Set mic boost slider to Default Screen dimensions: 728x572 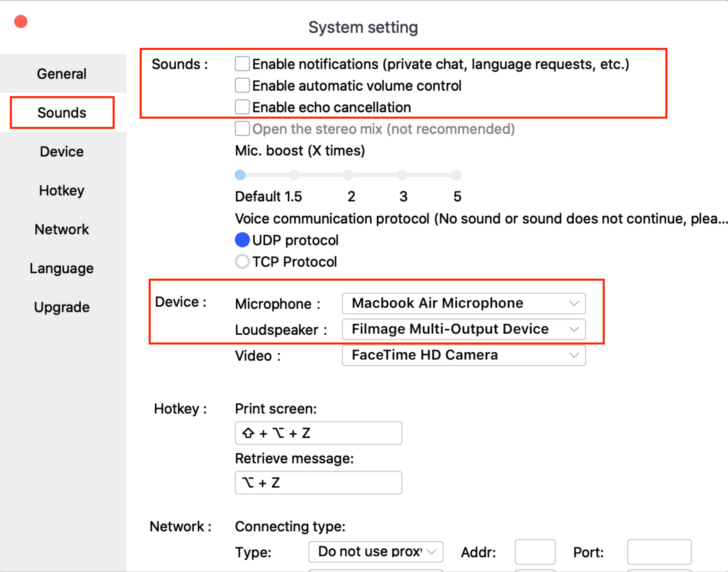pos(240,175)
